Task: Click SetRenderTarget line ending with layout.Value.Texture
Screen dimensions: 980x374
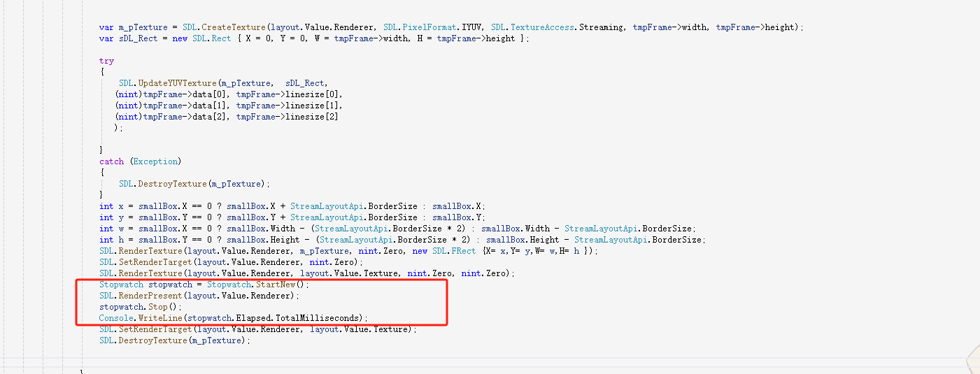Action: [257, 329]
